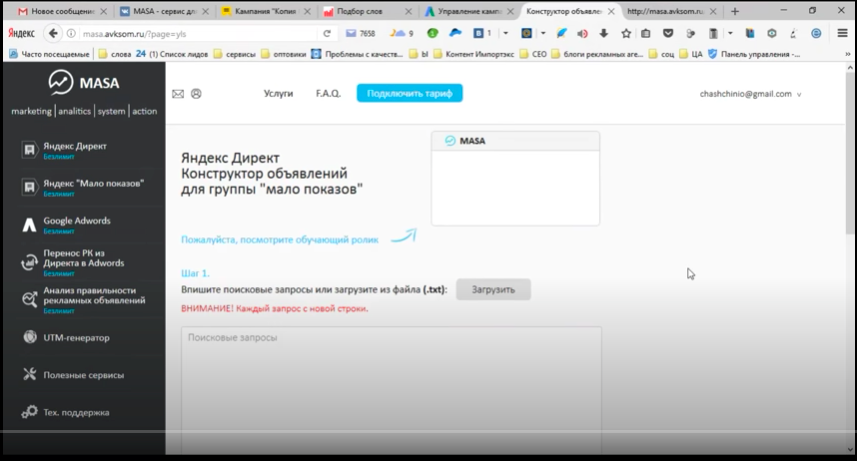The height and width of the screenshot is (461, 857).
Task: Open the weather 9 toolbar icon
Action: (402, 33)
